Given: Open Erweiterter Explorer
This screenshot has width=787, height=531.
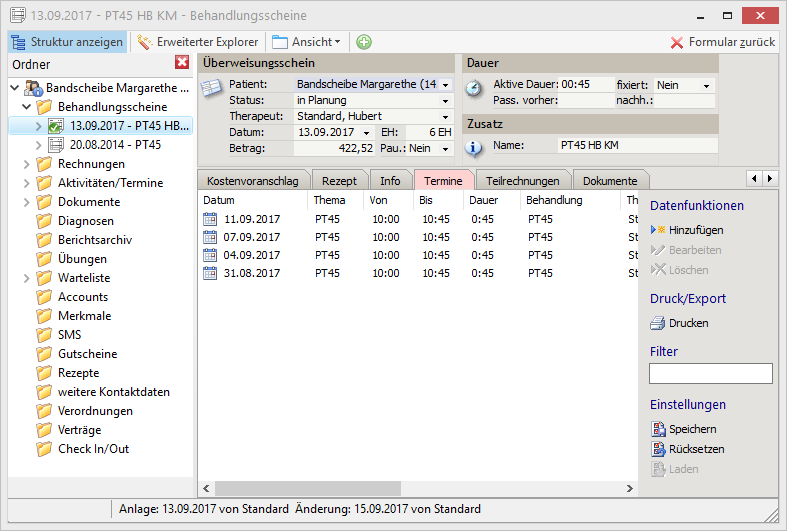Looking at the screenshot, I should click(x=198, y=42).
